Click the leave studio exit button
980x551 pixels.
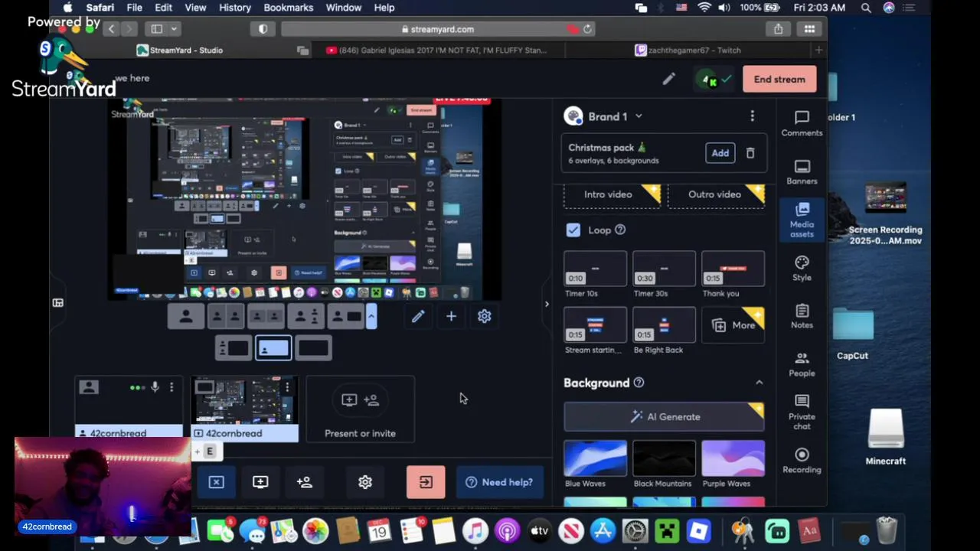(x=426, y=482)
